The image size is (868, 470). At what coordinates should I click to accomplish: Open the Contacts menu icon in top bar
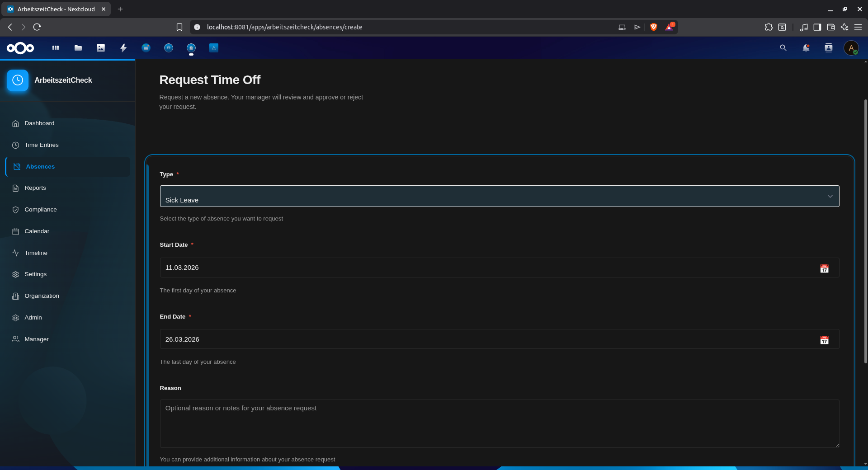(x=829, y=48)
